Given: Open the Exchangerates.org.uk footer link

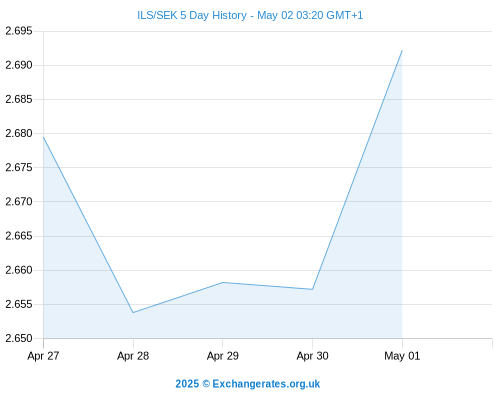Looking at the screenshot, I should click(266, 384).
